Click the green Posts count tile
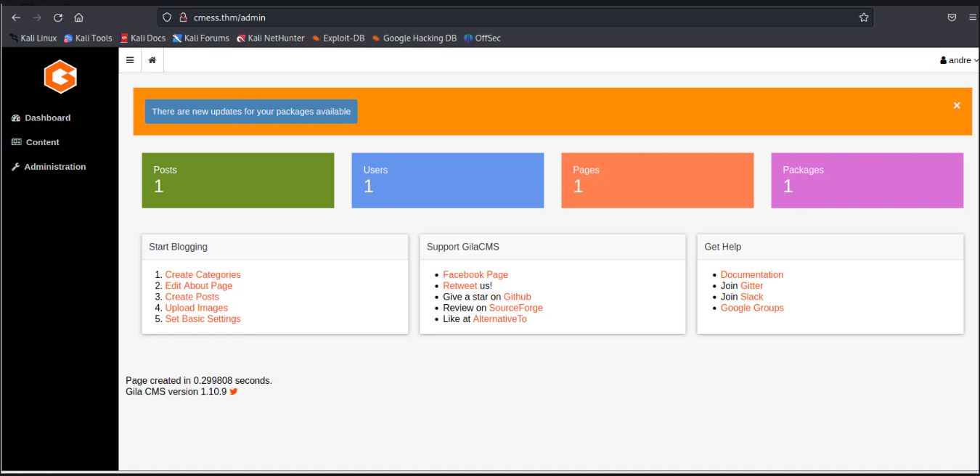 coord(237,181)
